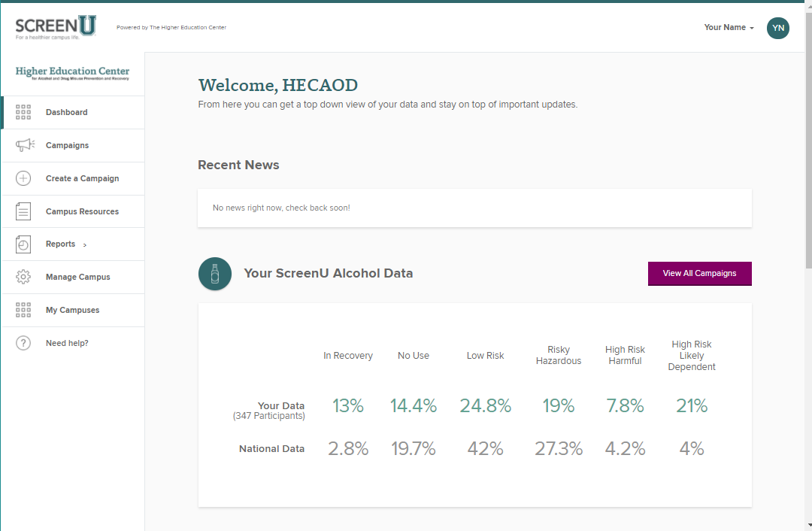
Task: Click the No Use column header
Action: [414, 356]
